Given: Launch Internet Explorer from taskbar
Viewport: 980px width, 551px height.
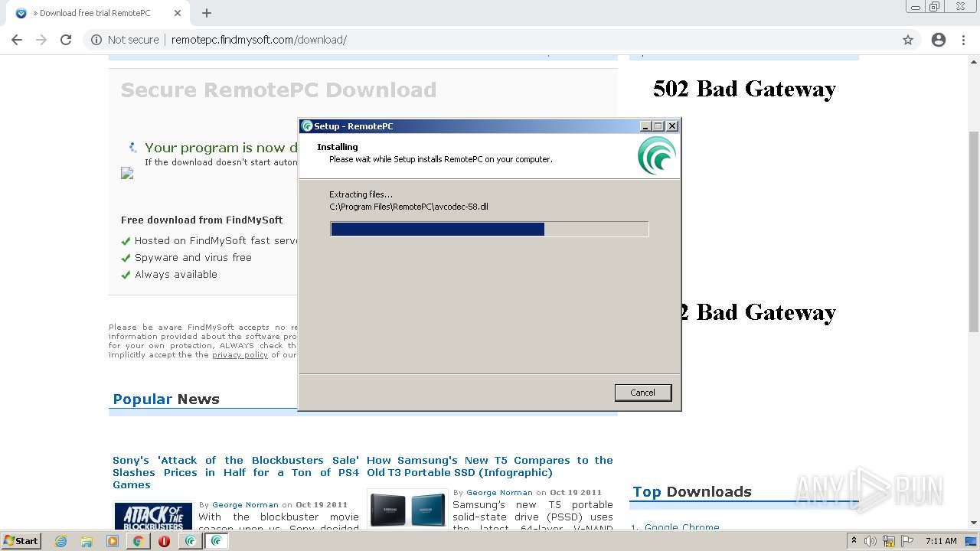Looking at the screenshot, I should pyautogui.click(x=61, y=541).
